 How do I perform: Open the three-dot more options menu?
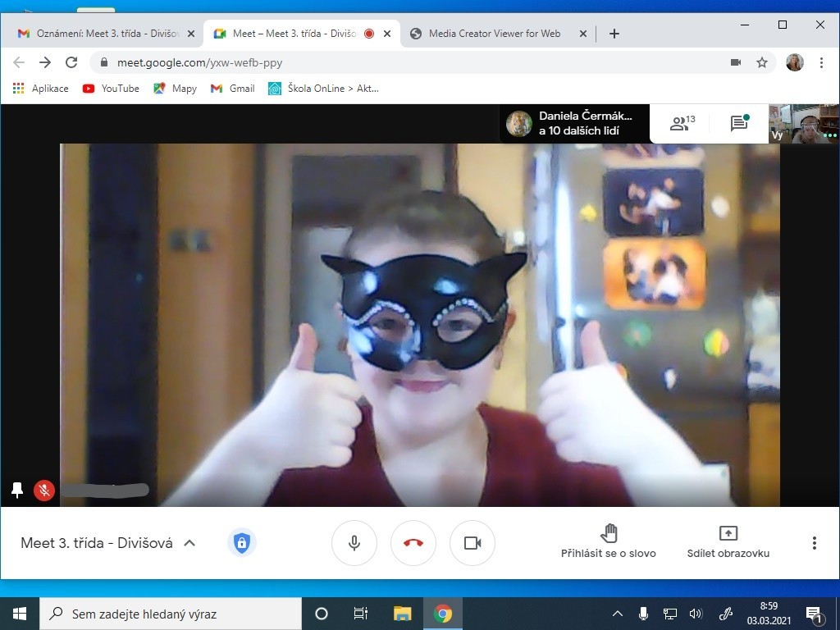[814, 543]
